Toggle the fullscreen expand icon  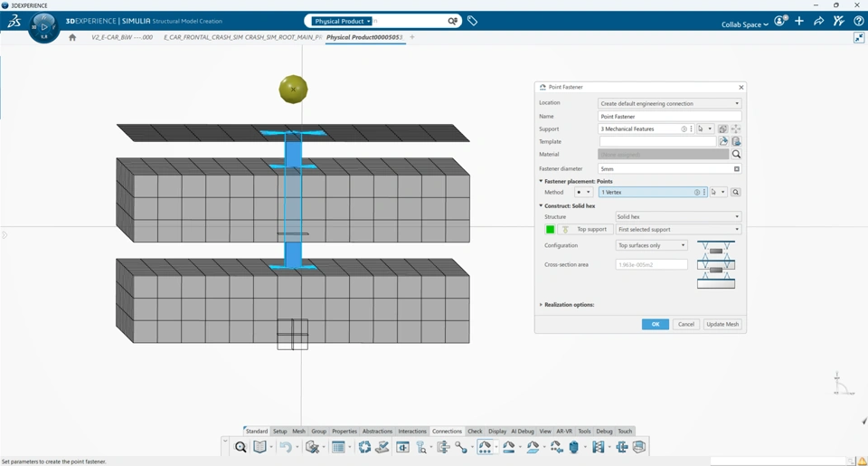[859, 38]
